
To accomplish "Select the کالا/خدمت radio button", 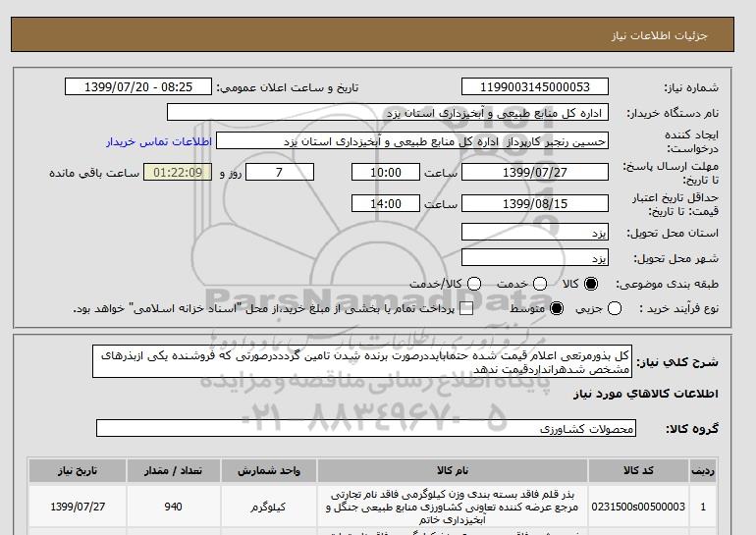I will pyautogui.click(x=474, y=284).
